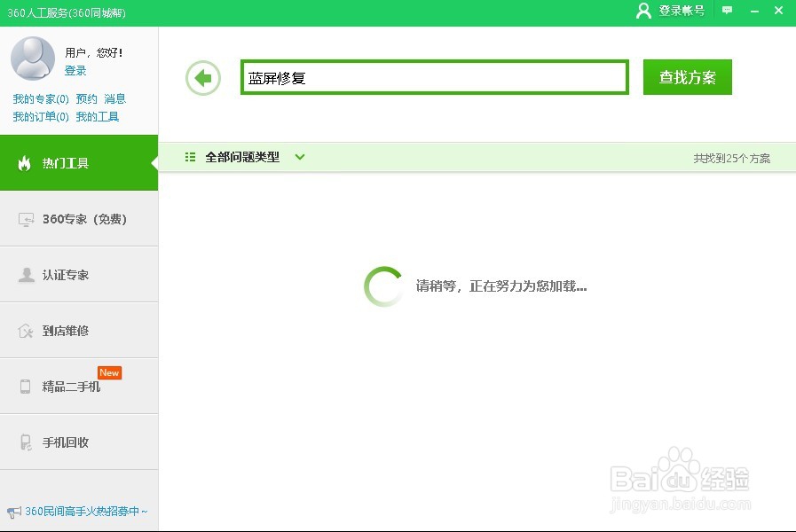Click the green back arrow icon

tap(202, 78)
